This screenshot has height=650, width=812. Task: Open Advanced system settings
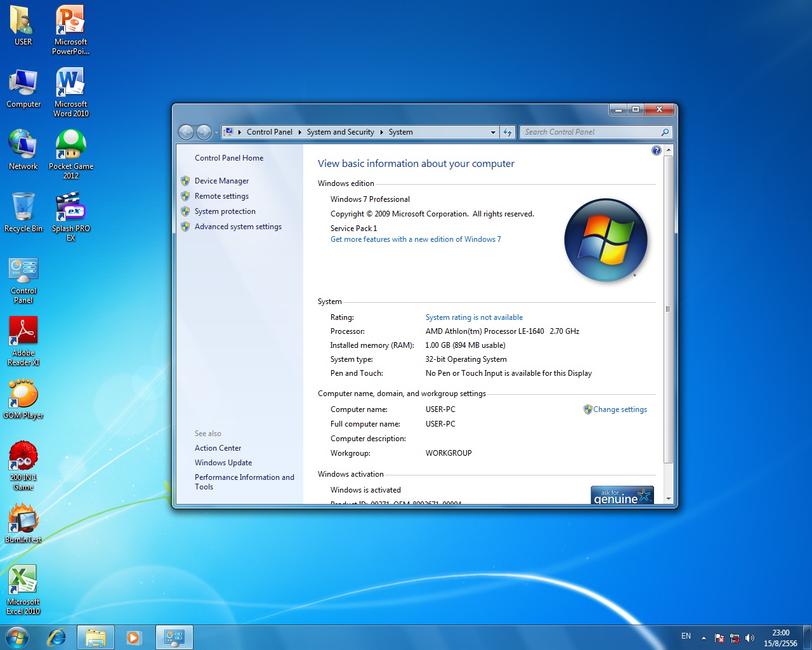click(238, 227)
